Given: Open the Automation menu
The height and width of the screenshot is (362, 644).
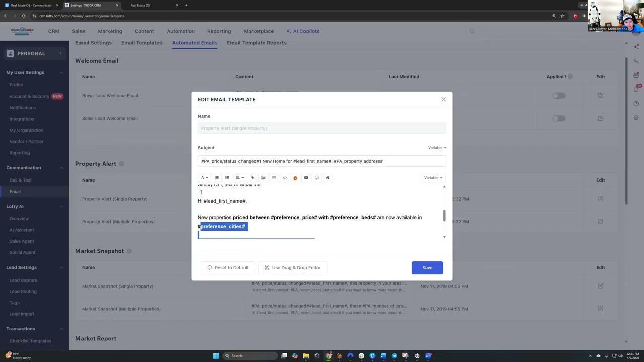Looking at the screenshot, I should [181, 31].
